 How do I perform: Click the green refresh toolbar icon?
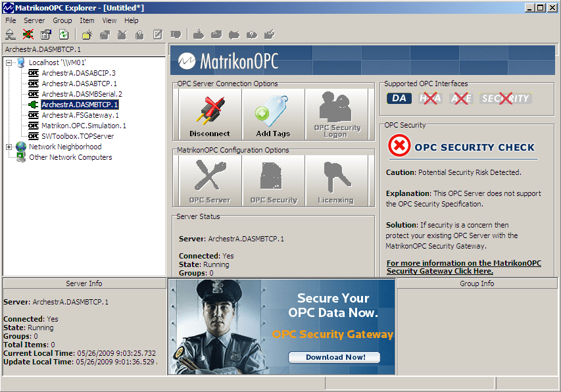pos(64,34)
